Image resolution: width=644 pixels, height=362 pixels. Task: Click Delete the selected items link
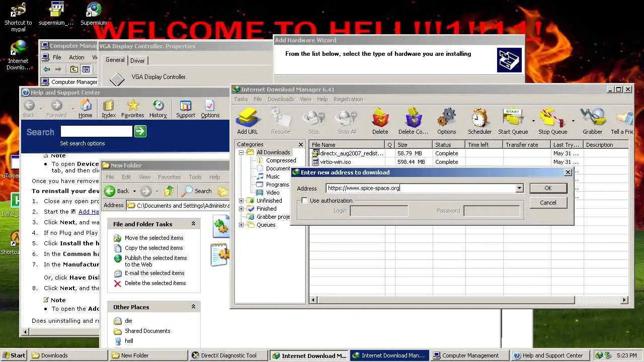click(155, 283)
